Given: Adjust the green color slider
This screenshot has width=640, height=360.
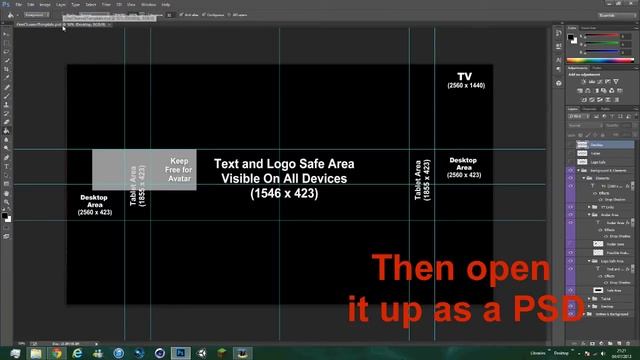Looking at the screenshot, I should pyautogui.click(x=602, y=44).
